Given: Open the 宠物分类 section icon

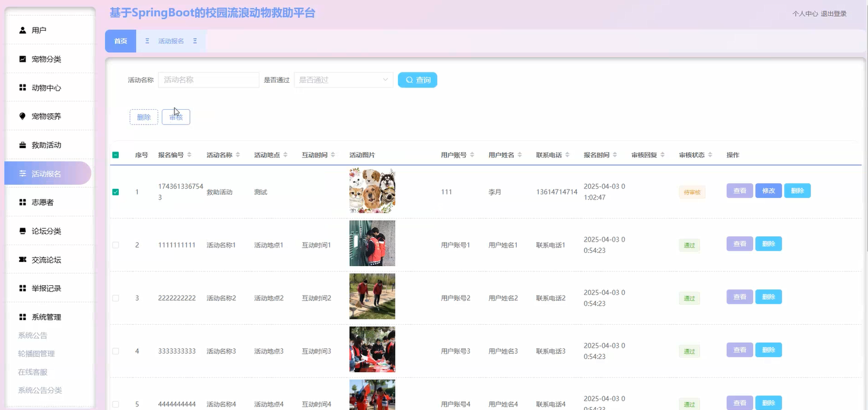Looking at the screenshot, I should (22, 58).
